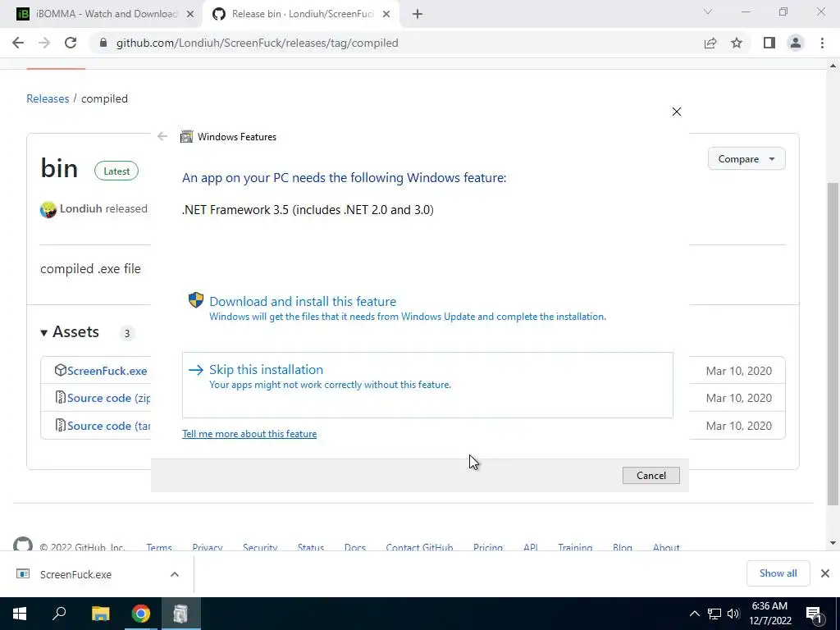
Task: Click the GitHub logo in footer
Action: click(x=23, y=545)
